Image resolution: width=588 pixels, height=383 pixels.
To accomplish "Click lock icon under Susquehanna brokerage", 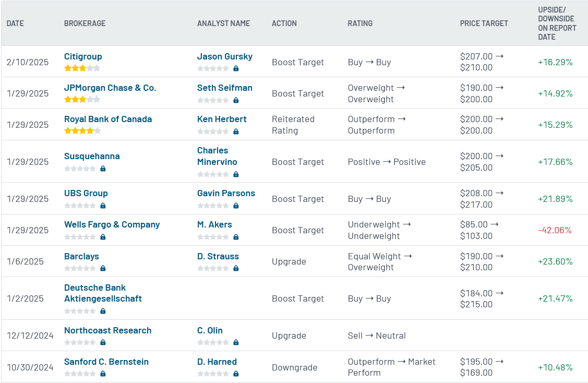I will tap(103, 169).
